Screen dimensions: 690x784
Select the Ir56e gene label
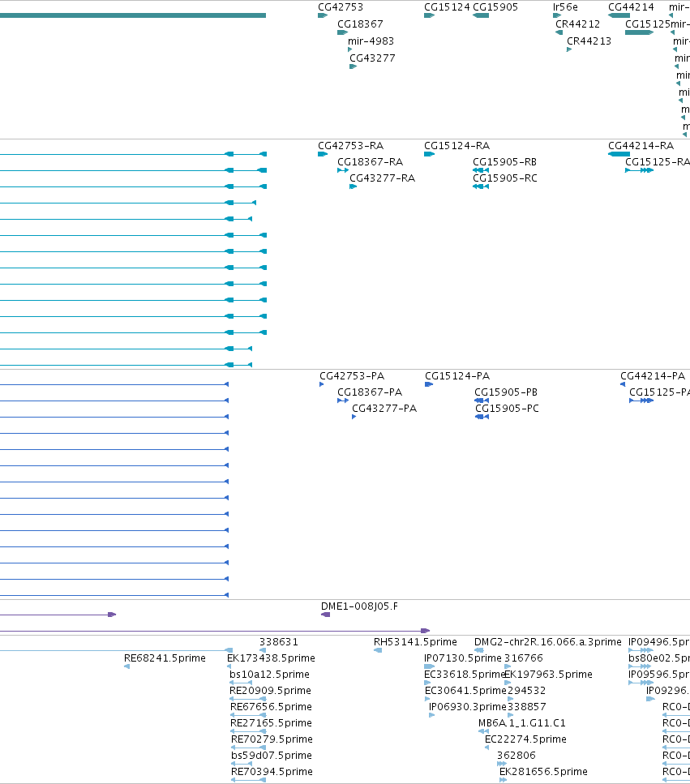[565, 7]
